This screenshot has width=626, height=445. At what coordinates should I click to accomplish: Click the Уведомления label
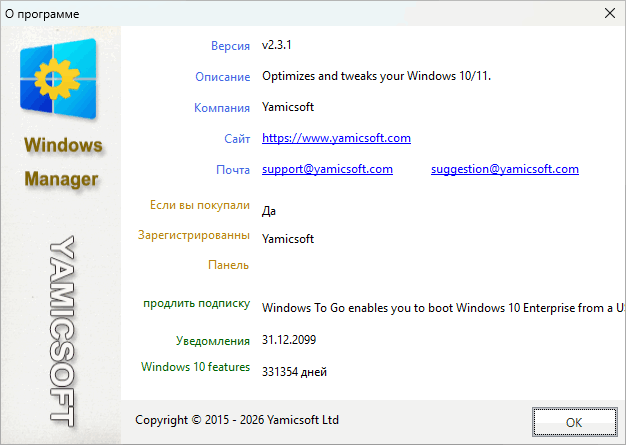(x=213, y=341)
